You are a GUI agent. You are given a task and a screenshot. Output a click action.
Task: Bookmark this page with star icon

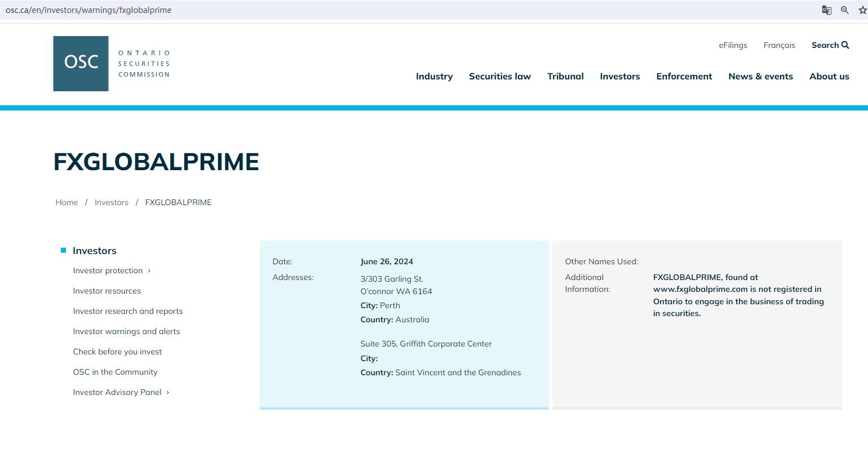[x=862, y=10]
